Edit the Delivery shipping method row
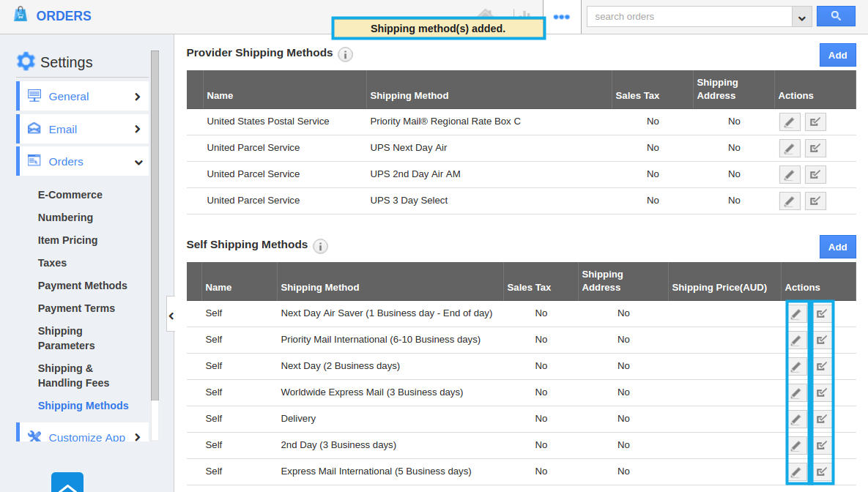 [x=796, y=419]
